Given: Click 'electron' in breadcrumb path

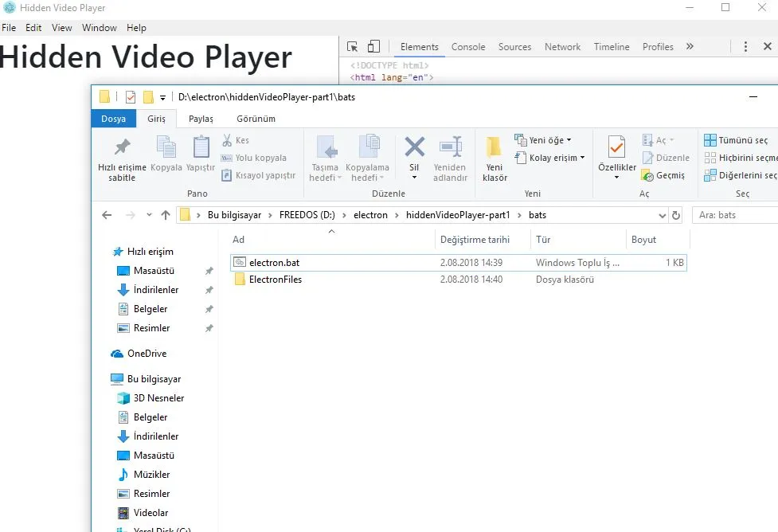Looking at the screenshot, I should (x=370, y=215).
